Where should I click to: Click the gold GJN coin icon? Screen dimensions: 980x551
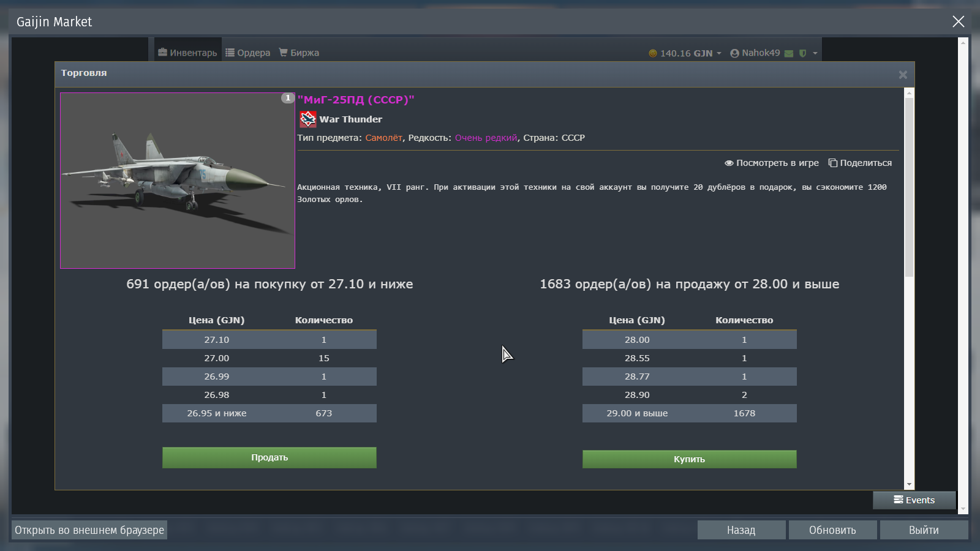pyautogui.click(x=653, y=53)
